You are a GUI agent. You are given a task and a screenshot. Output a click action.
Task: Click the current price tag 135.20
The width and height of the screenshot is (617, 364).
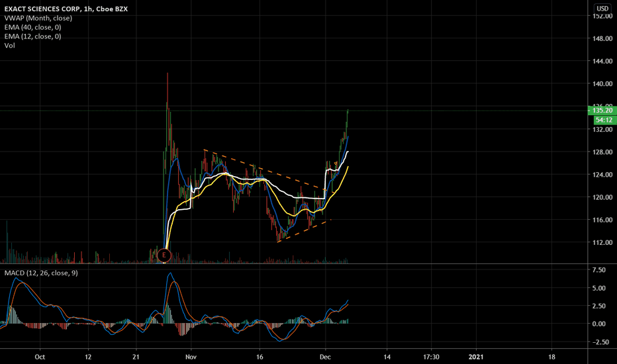602,110
